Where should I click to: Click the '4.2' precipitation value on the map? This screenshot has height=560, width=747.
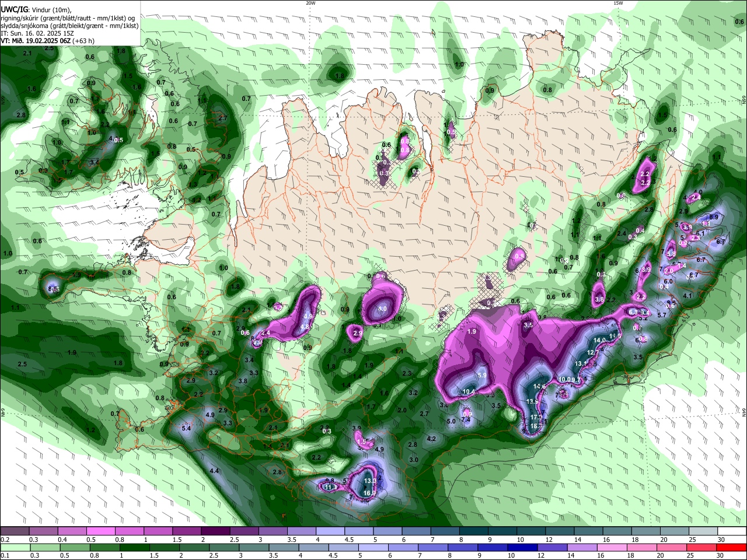pos(432,439)
